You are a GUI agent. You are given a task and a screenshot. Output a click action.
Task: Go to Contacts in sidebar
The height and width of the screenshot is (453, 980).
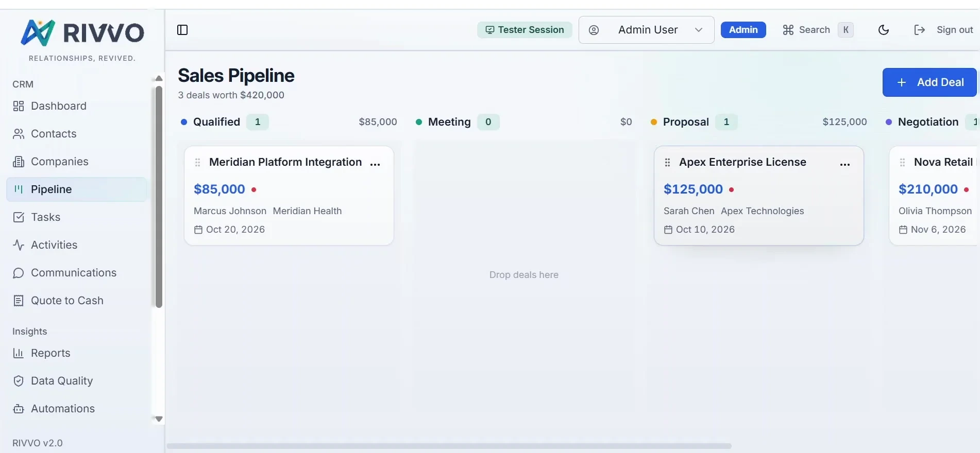pos(76,134)
